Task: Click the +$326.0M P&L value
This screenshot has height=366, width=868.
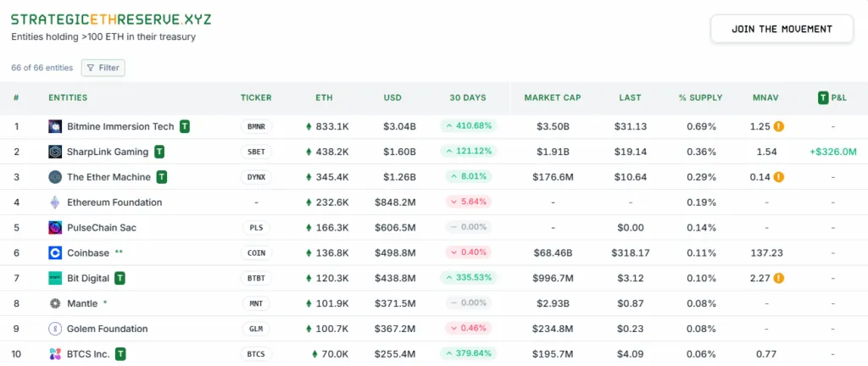Action: pos(832,152)
